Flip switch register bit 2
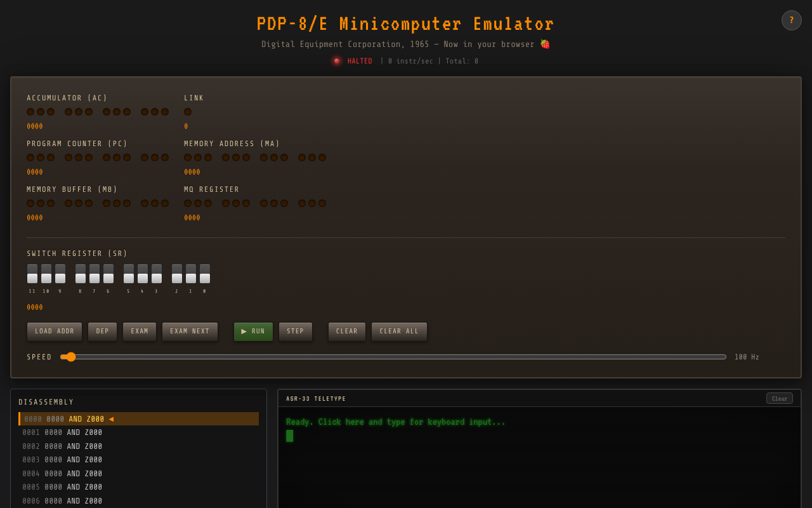Image resolution: width=812 pixels, height=508 pixels. tap(177, 274)
